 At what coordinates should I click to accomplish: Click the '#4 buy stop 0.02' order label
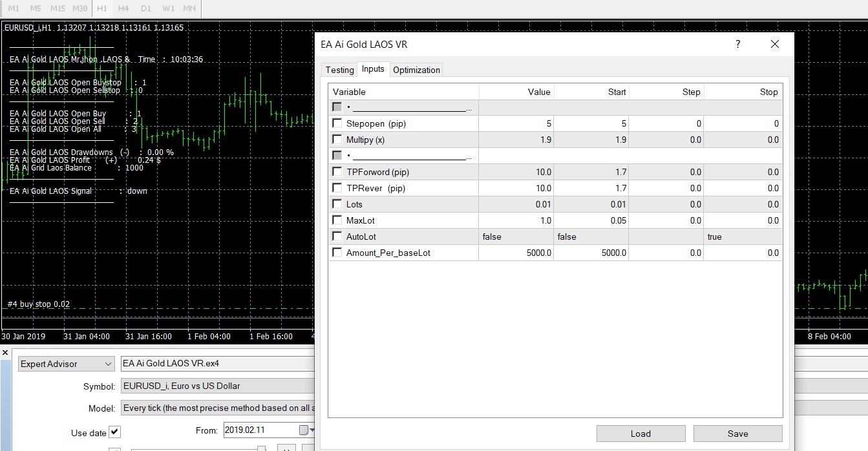(x=38, y=304)
